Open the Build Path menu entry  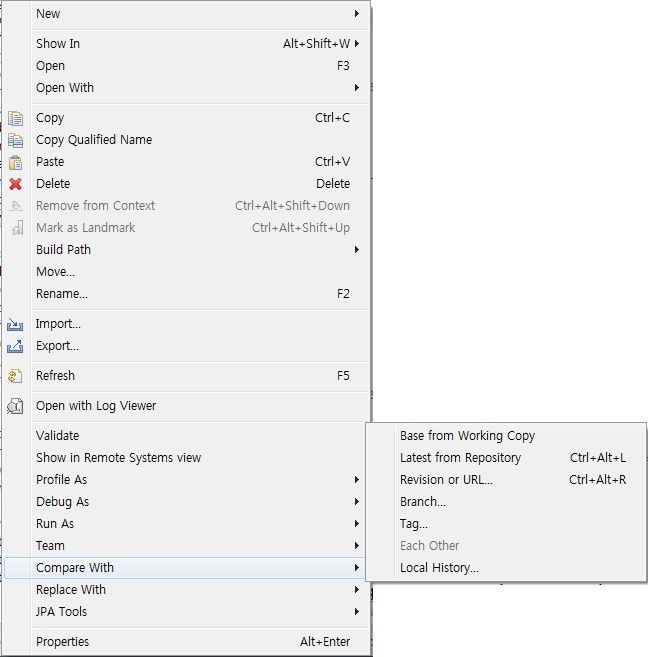point(186,250)
